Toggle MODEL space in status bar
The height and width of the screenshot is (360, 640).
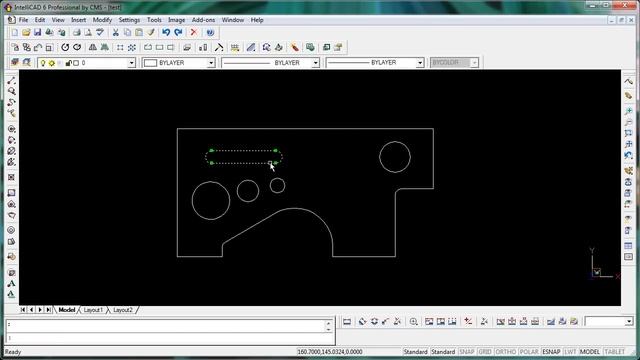[x=590, y=351]
